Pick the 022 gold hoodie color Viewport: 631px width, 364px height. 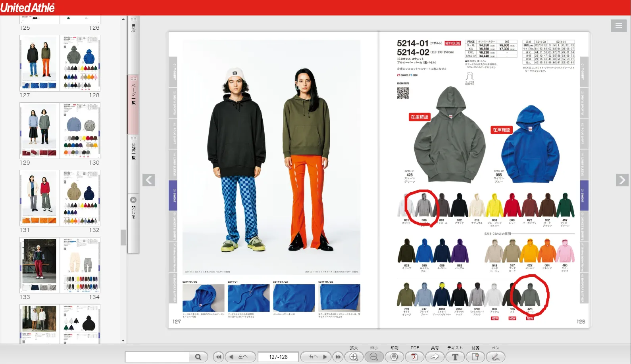click(x=530, y=251)
